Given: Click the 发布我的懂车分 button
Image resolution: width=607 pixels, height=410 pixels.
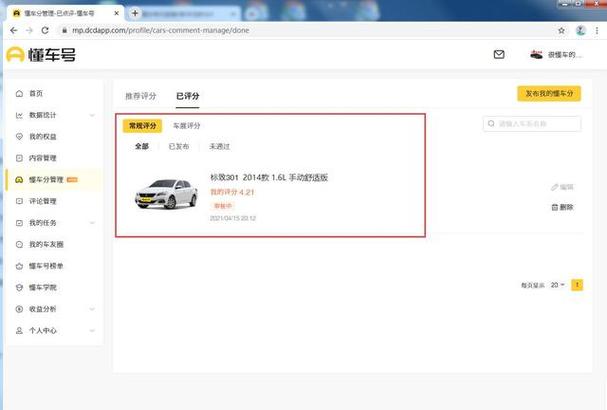Looking at the screenshot, I should click(x=549, y=94).
